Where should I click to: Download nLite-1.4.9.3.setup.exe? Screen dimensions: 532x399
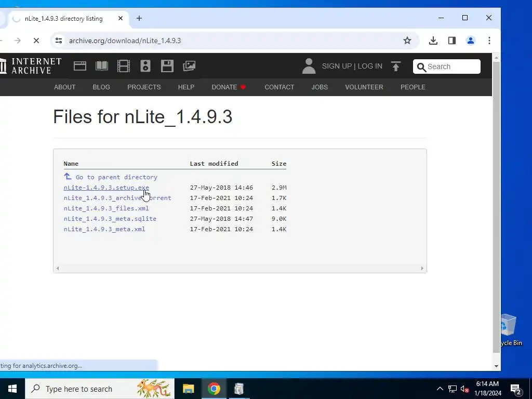[x=106, y=188]
